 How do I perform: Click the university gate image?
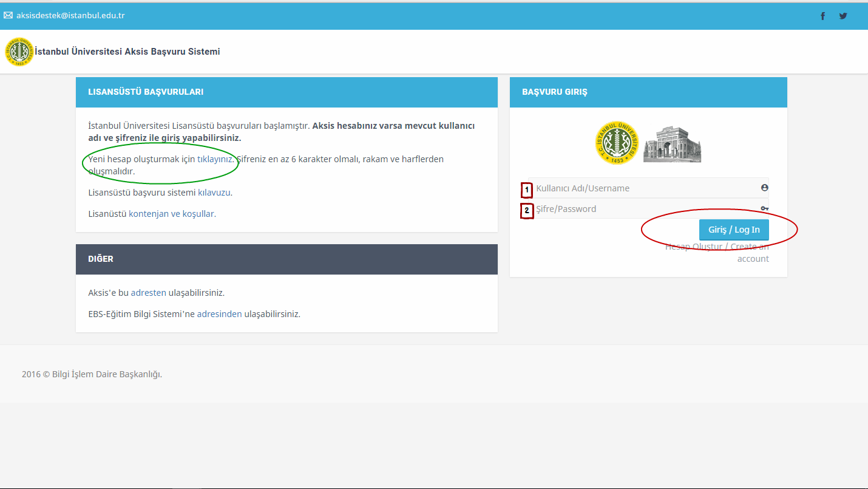673,145
